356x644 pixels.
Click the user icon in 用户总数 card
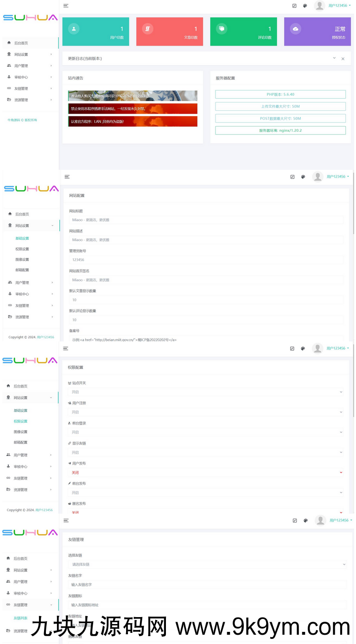(x=74, y=29)
